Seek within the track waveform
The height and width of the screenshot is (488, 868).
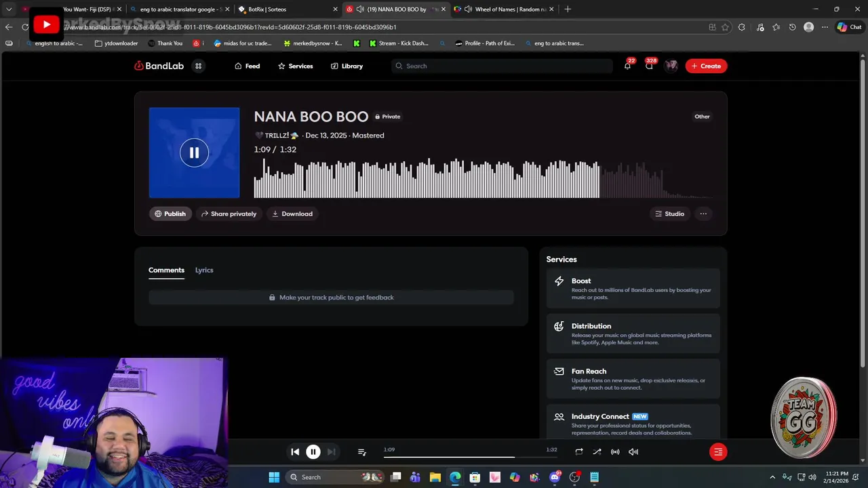point(483,178)
